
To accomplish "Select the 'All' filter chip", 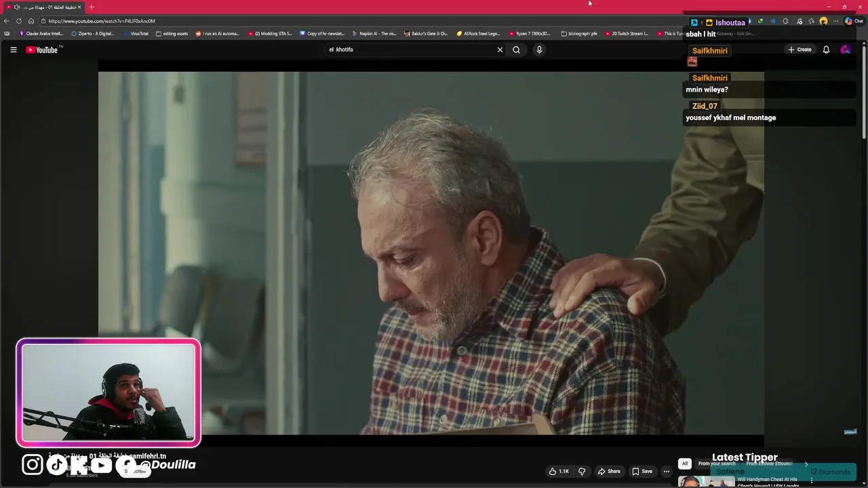I will pos(685,464).
